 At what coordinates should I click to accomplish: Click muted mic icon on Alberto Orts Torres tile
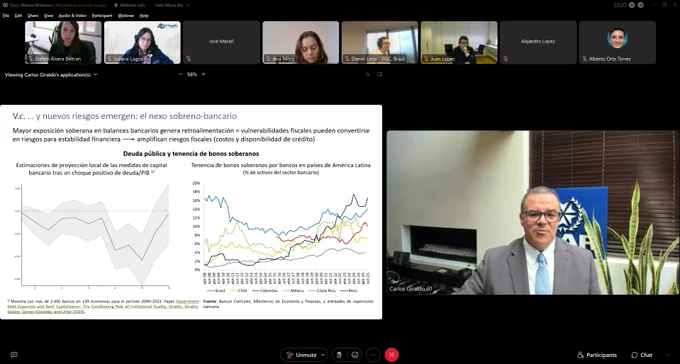585,59
